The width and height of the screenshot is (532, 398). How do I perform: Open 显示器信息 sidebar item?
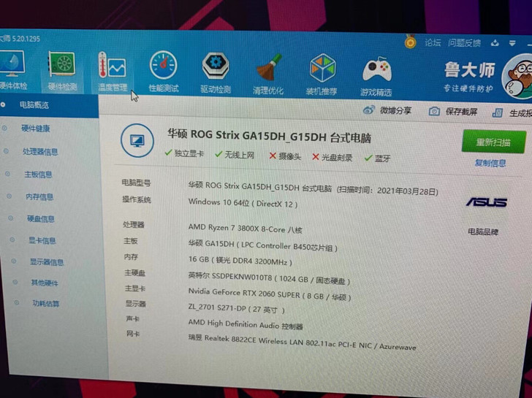tap(47, 261)
